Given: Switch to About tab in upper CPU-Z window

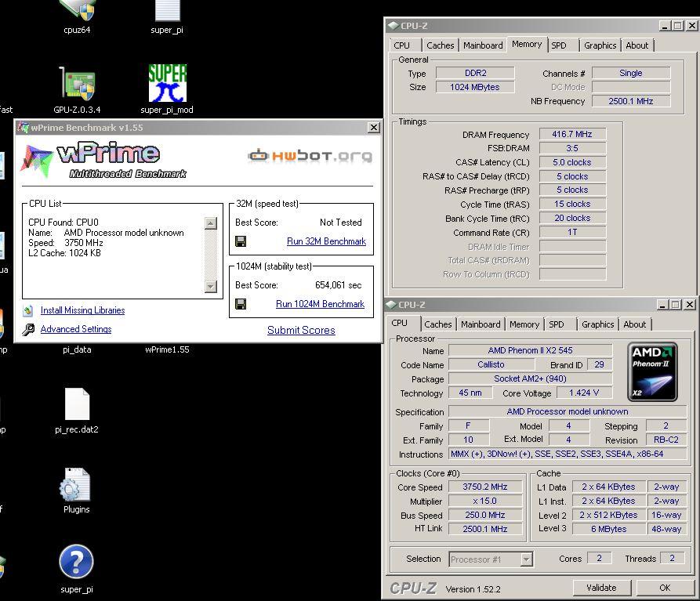Looking at the screenshot, I should click(x=637, y=45).
